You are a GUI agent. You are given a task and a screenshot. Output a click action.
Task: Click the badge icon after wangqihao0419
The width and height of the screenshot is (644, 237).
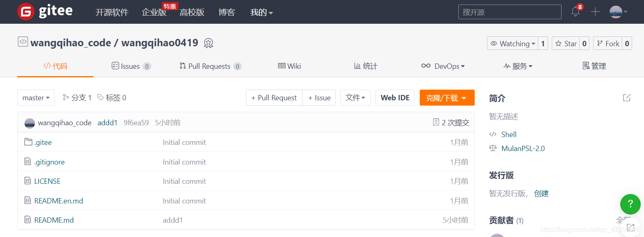pyautogui.click(x=208, y=43)
